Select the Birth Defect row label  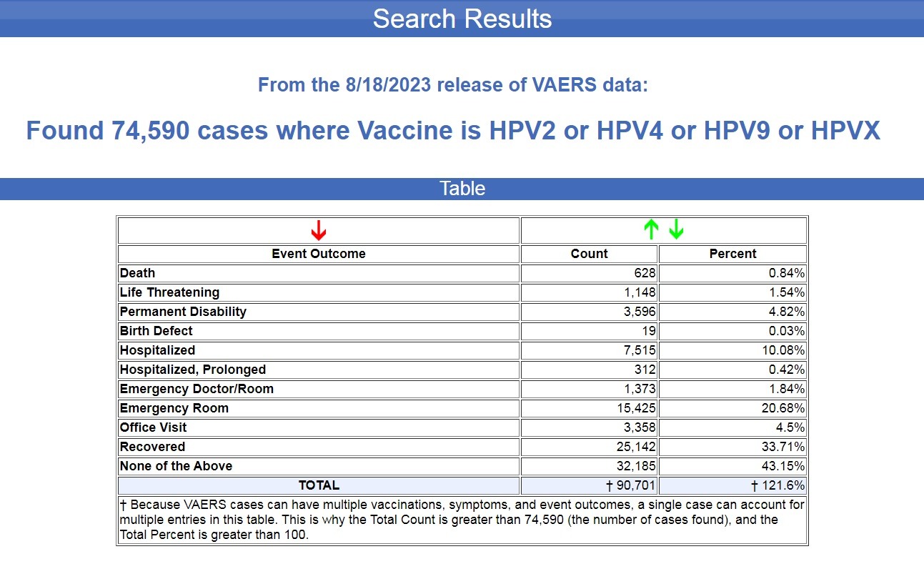coord(156,331)
